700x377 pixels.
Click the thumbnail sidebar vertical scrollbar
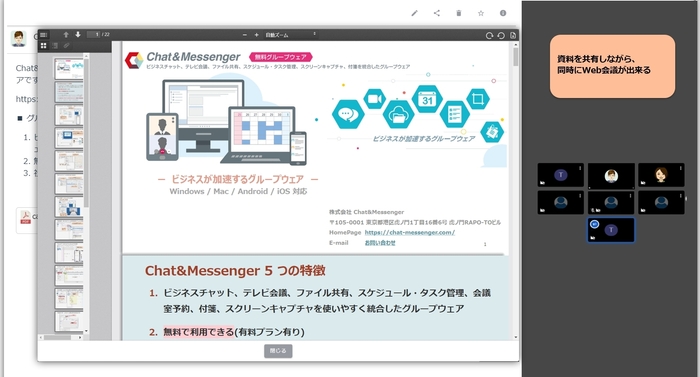(86, 134)
